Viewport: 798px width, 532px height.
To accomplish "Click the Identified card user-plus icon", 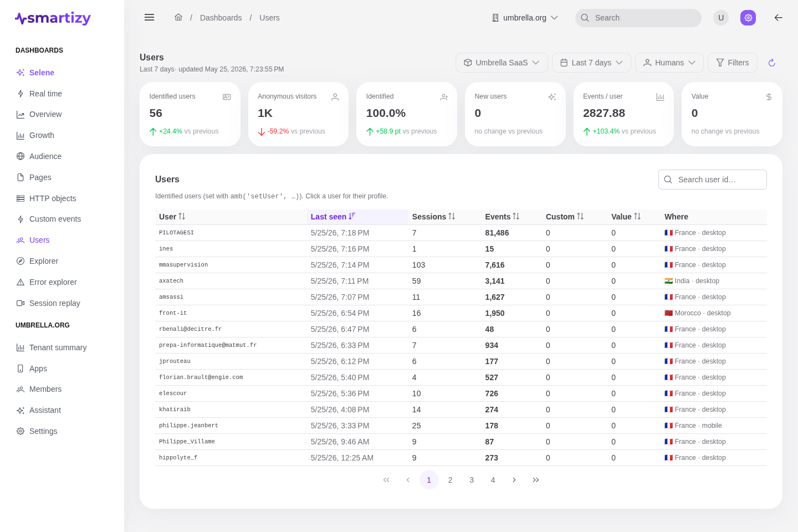I will (x=444, y=97).
